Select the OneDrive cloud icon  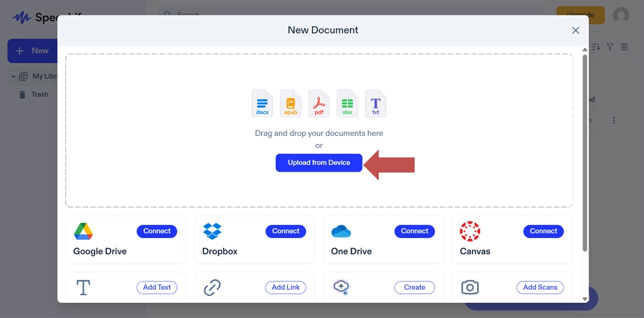coord(341,231)
